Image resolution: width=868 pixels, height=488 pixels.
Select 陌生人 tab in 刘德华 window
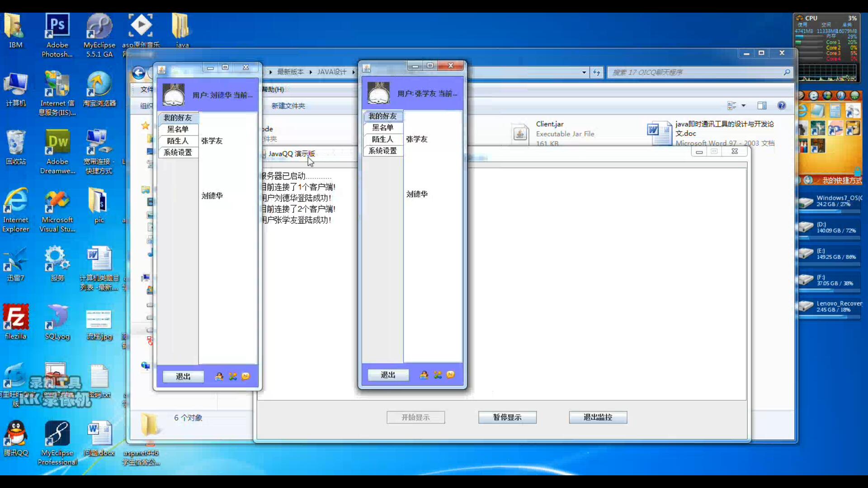(x=178, y=141)
